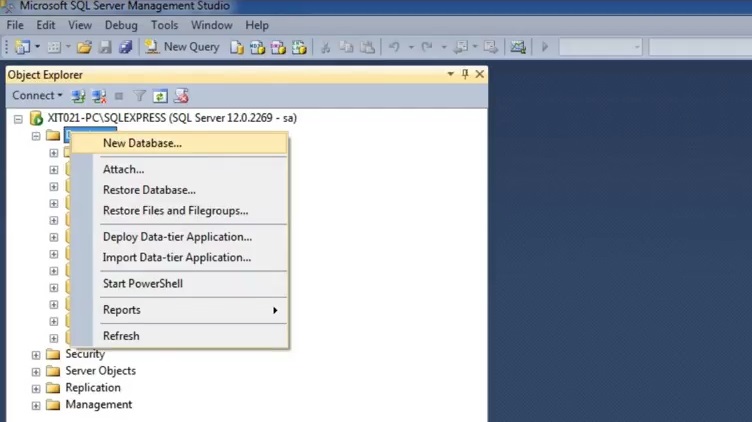
Task: Expand the Server Objects folder
Action: [36, 372]
